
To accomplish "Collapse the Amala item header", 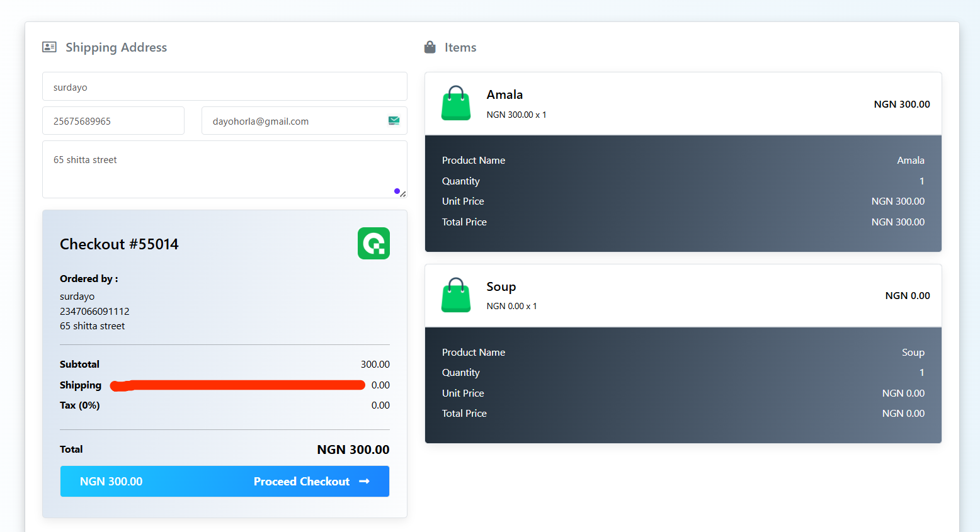I will pos(683,104).
